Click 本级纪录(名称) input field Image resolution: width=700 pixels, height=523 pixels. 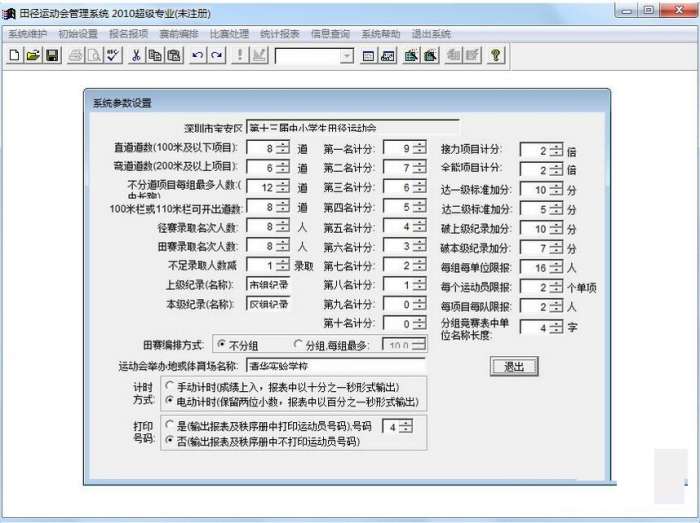point(268,304)
